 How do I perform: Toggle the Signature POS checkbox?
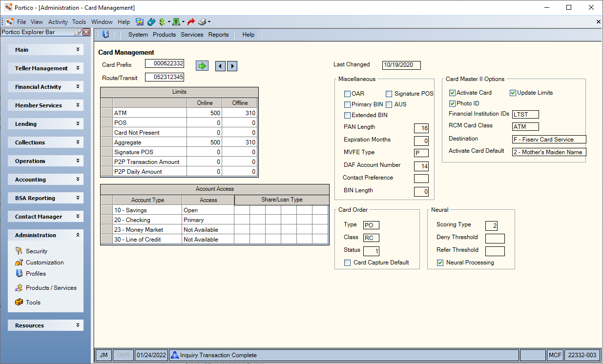[389, 94]
